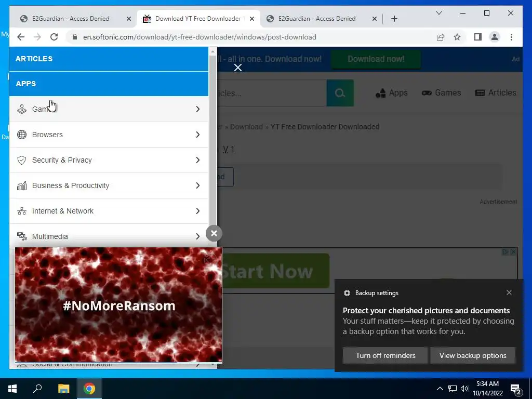Click Turn off reminders button
The image size is (532, 399).
tap(385, 355)
